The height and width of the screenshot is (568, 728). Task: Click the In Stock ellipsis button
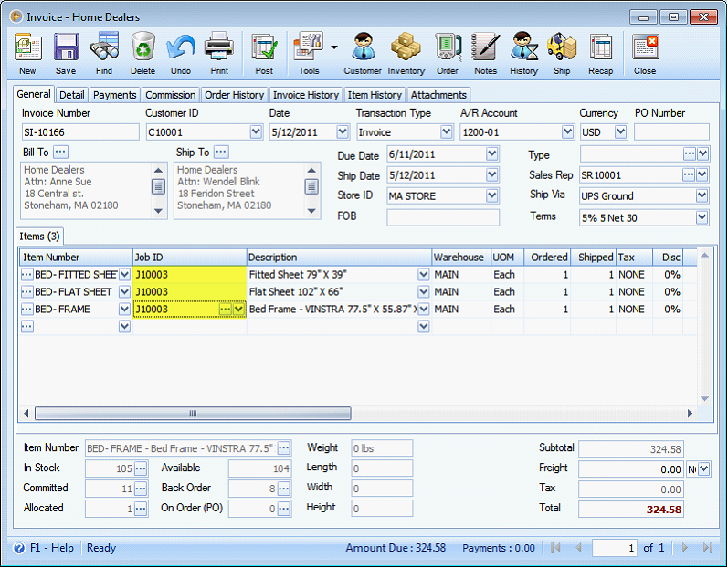pyautogui.click(x=141, y=468)
